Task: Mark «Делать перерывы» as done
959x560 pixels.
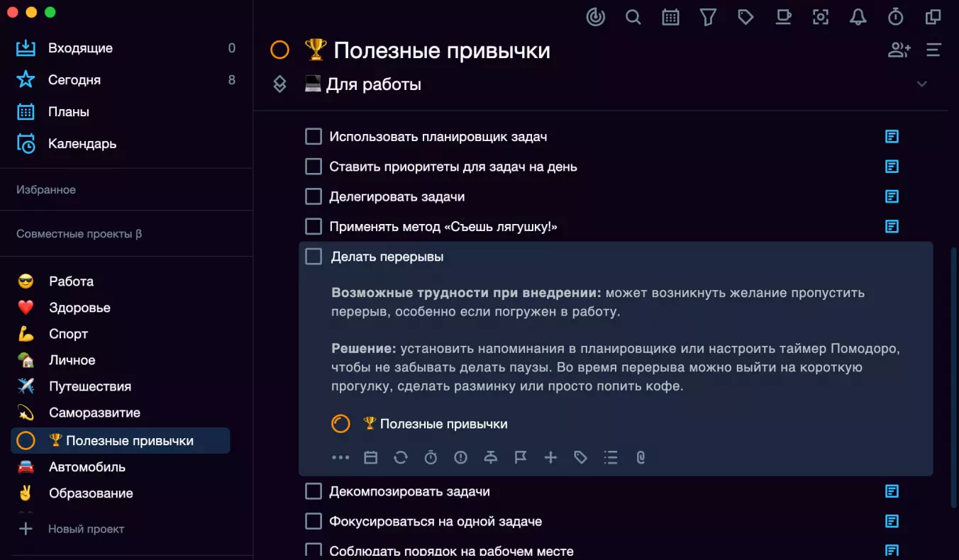Action: (314, 257)
